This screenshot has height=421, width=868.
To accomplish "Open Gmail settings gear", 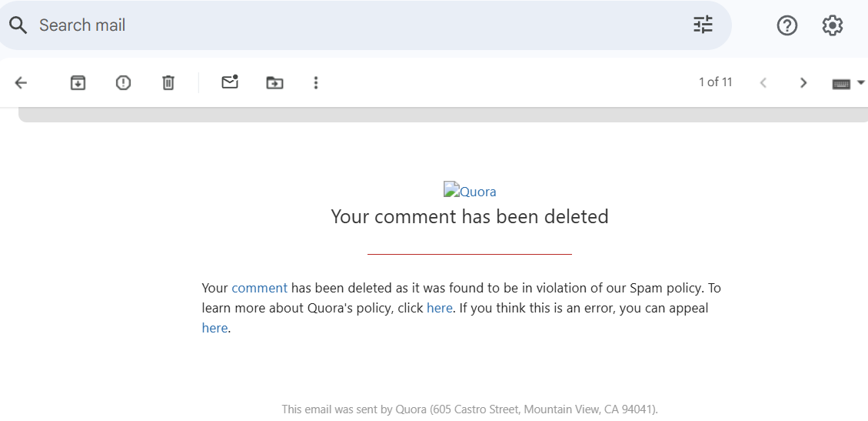I will pyautogui.click(x=832, y=25).
